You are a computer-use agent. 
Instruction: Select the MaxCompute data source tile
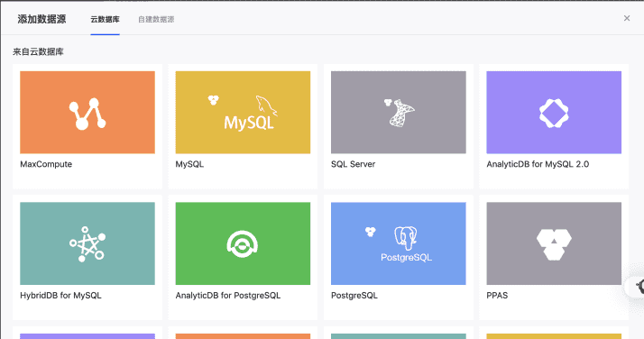(87, 113)
